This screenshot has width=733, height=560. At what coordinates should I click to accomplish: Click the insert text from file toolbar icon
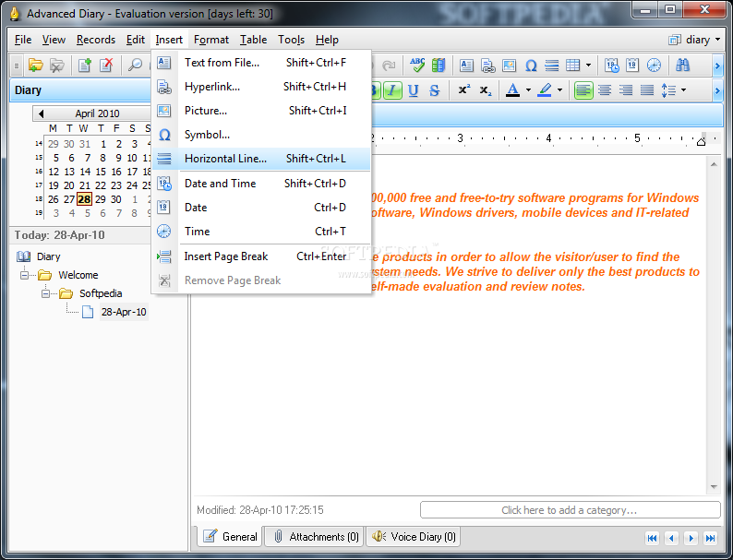(466, 66)
